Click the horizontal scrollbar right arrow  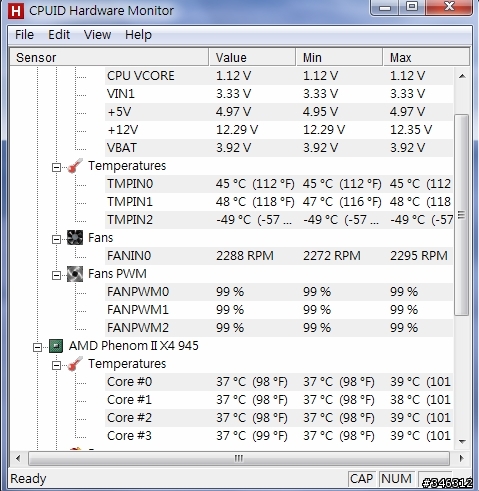pyautogui.click(x=461, y=458)
